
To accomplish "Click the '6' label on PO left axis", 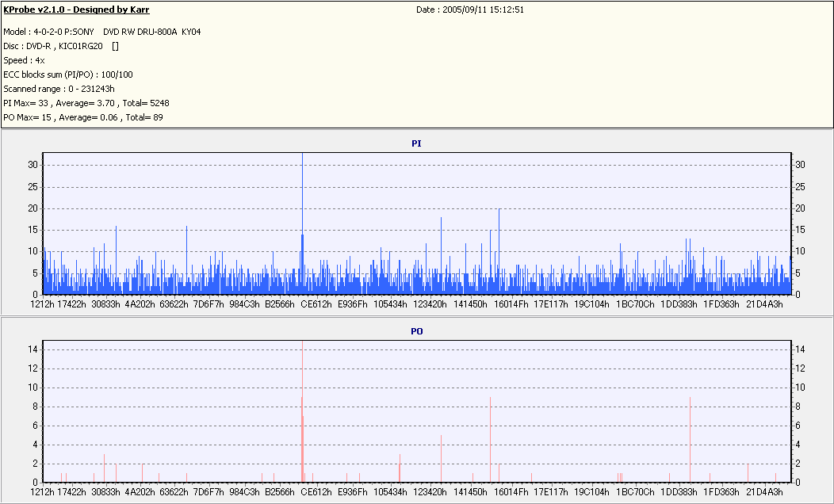I will 35,426.
